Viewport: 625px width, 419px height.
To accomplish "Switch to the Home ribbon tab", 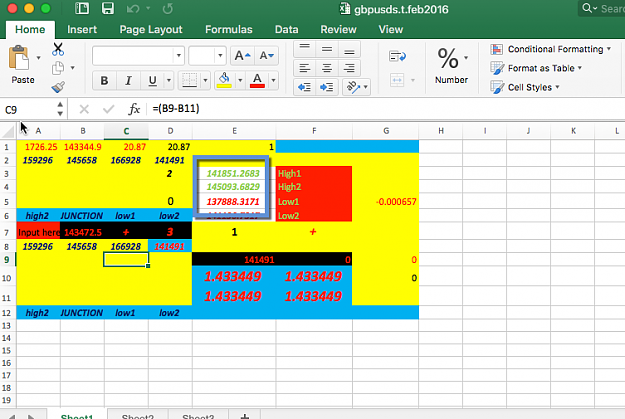I will tap(30, 30).
